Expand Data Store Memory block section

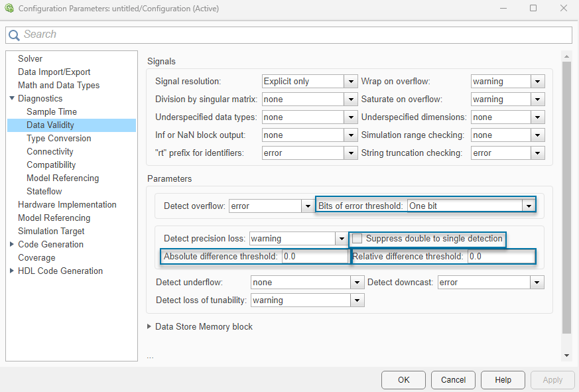(149, 326)
